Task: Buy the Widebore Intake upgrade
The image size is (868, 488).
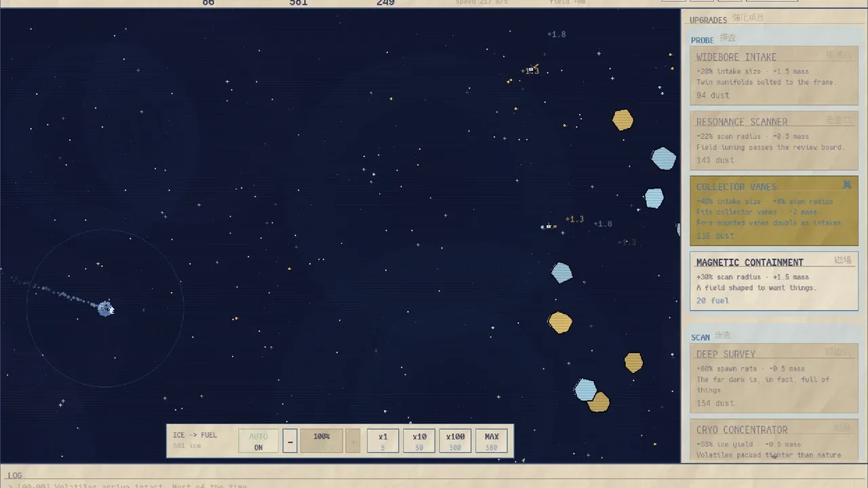Action: pos(774,76)
